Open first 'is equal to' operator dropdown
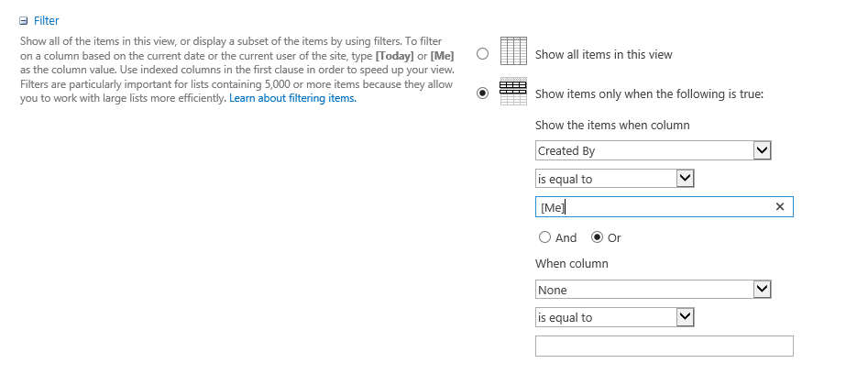868x374 pixels. [614, 179]
